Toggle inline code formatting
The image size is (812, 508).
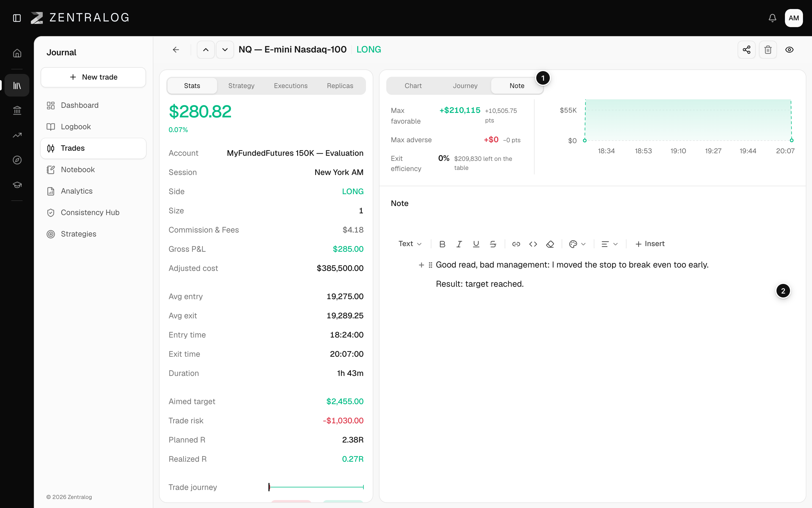point(533,244)
